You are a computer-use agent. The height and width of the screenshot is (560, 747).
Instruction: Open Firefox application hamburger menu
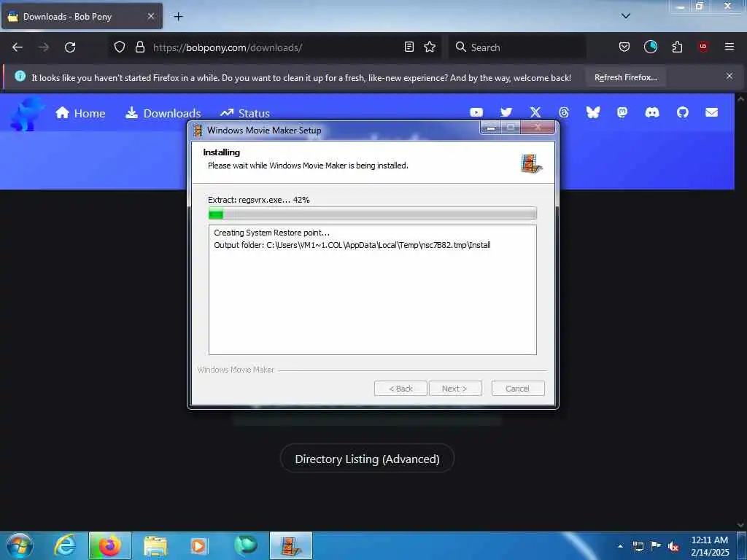coord(729,47)
